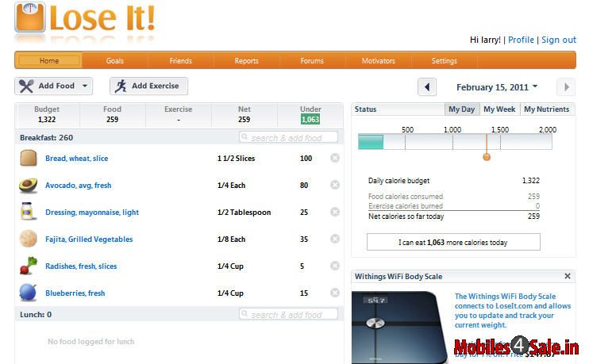Click the Breakfast search & add food field
589x364 pixels.
[x=288, y=138]
